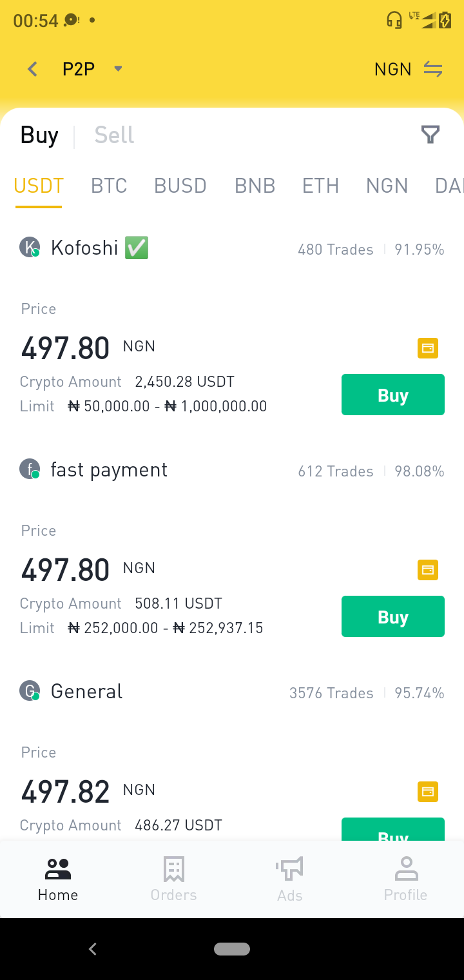Select the Buy mode toggle
This screenshot has height=980, width=464.
tap(39, 135)
